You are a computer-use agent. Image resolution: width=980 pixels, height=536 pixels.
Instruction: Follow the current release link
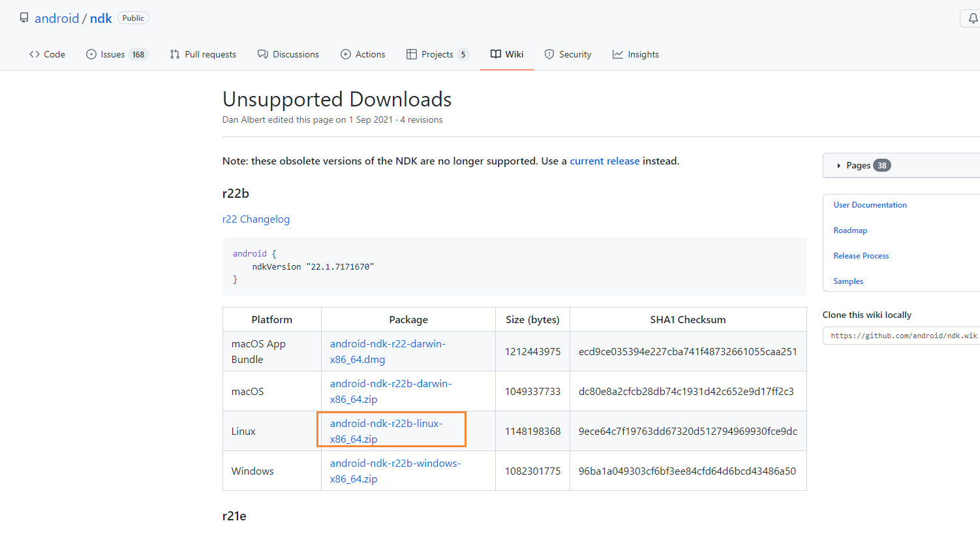click(x=605, y=161)
